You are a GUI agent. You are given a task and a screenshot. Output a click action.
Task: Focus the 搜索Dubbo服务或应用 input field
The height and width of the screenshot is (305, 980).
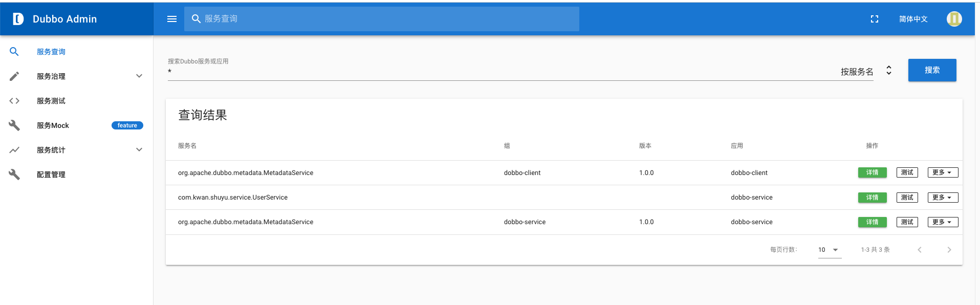click(x=502, y=72)
